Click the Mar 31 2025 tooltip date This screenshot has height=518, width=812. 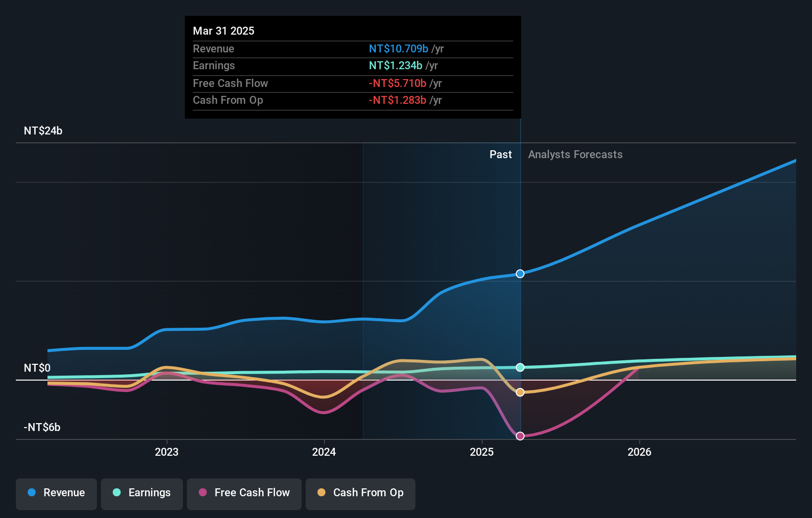(x=224, y=31)
